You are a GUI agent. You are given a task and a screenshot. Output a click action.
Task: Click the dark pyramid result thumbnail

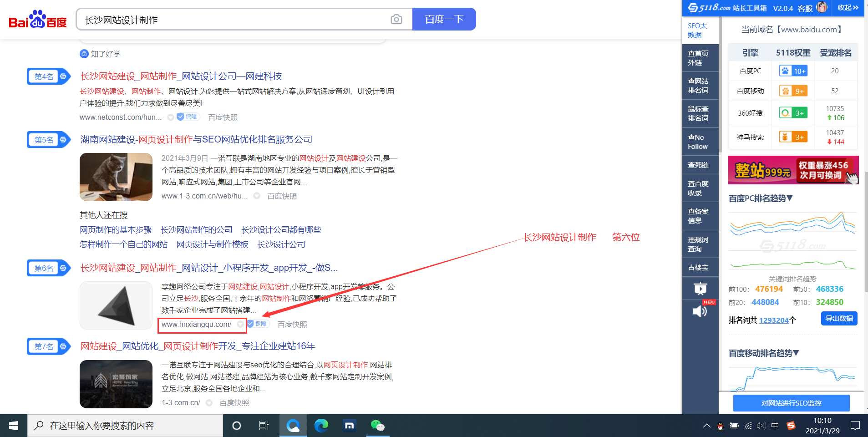pos(116,305)
